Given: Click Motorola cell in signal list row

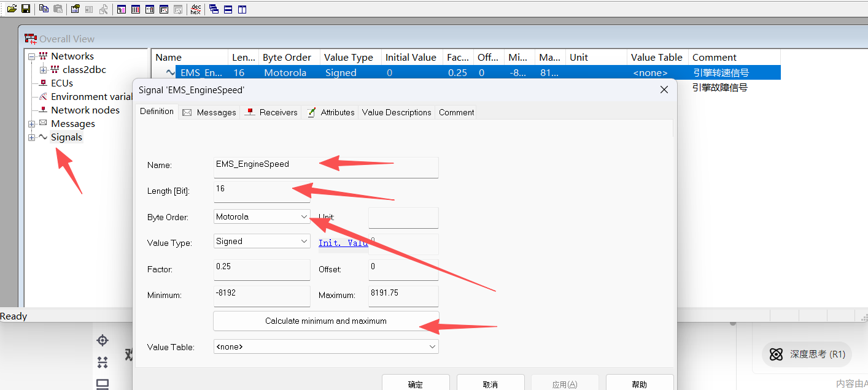Looking at the screenshot, I should tap(285, 72).
